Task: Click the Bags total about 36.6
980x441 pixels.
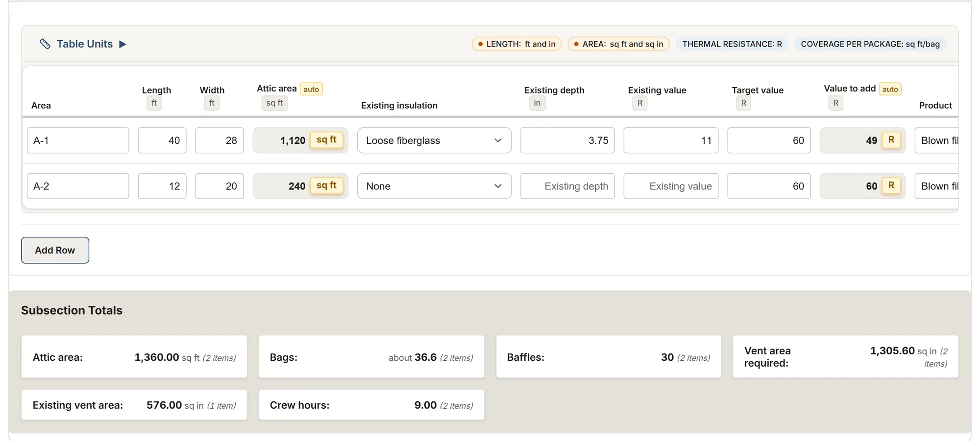Action: pyautogui.click(x=371, y=357)
